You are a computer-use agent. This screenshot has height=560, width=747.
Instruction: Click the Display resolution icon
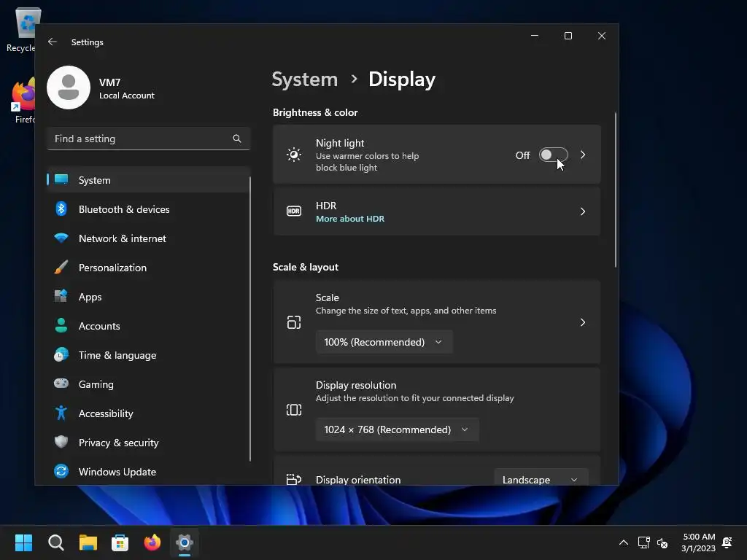pos(294,410)
